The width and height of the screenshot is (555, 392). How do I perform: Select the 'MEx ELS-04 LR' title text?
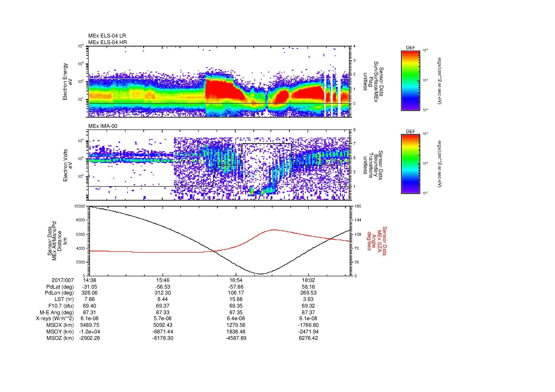click(x=107, y=36)
